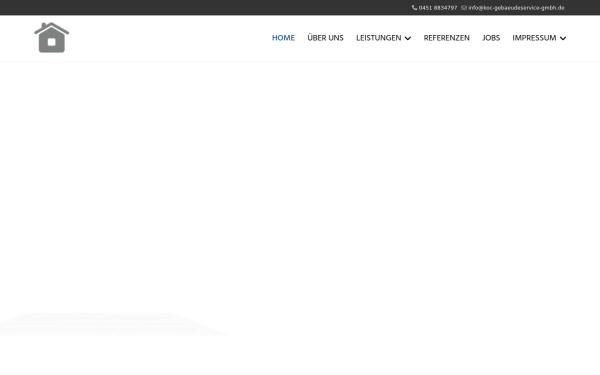Screen dimensions: 600x375
Task: Navigate to REFERENZEN
Action: pyautogui.click(x=446, y=38)
